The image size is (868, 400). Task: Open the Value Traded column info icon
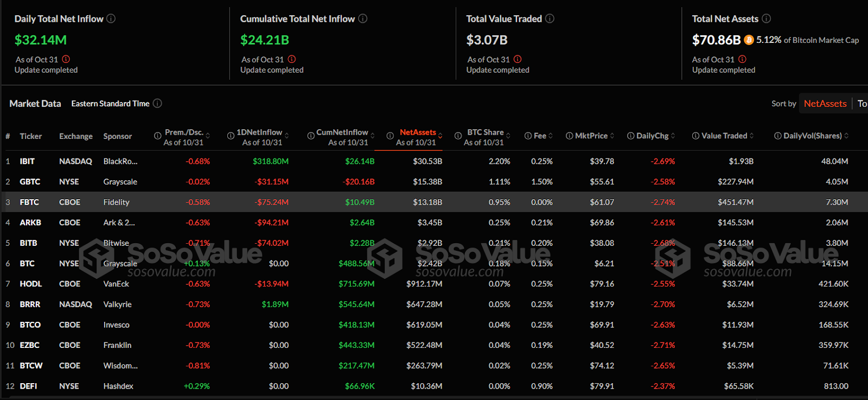click(x=695, y=136)
